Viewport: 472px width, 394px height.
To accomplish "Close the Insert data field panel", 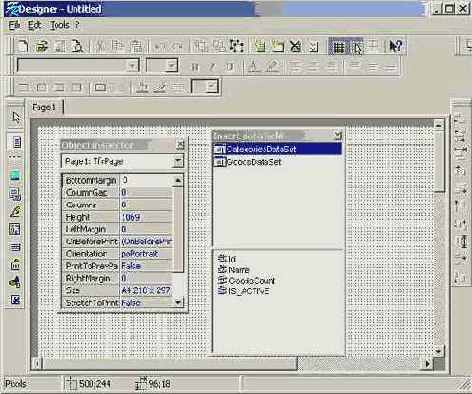I will [338, 135].
